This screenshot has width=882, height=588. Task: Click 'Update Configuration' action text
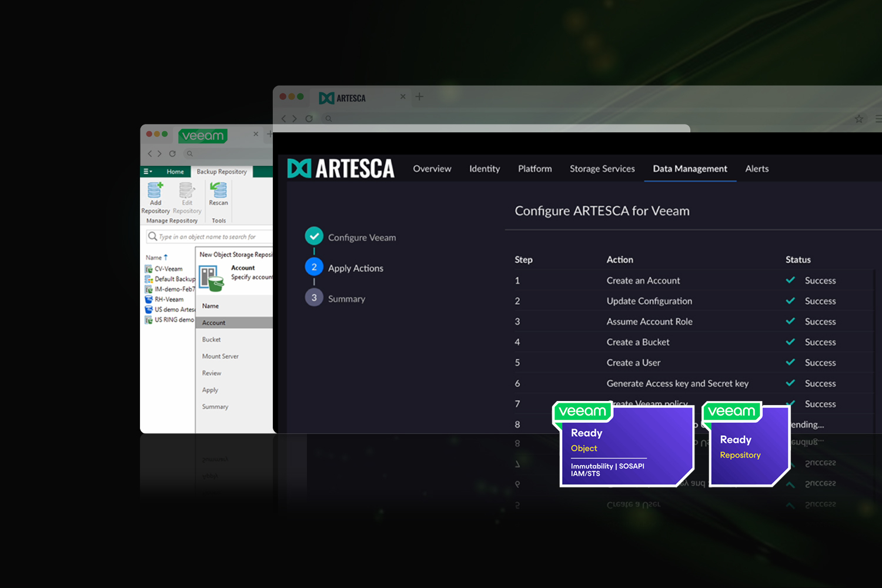pos(649,301)
